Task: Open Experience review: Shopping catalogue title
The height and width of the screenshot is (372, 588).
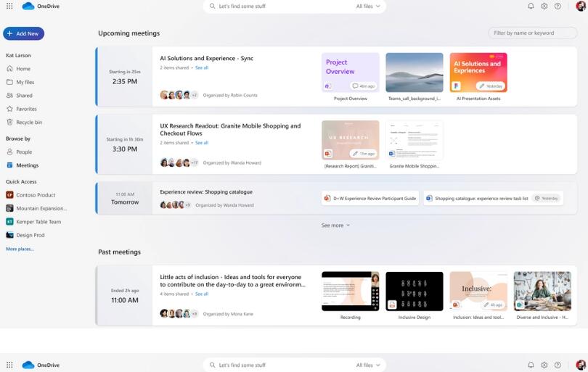Action: (x=206, y=192)
